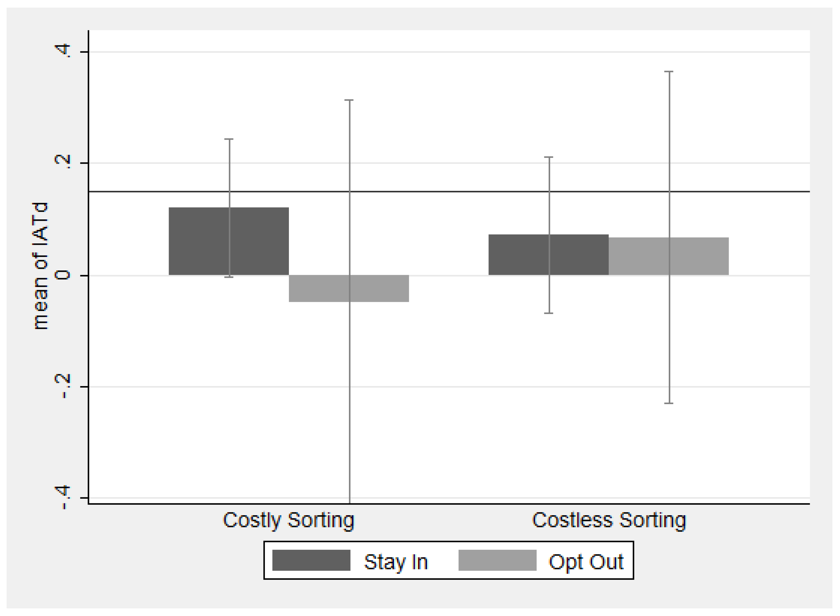The image size is (840, 616).
Task: Click top error bar cap of Costless Opt Out
Action: [668, 71]
